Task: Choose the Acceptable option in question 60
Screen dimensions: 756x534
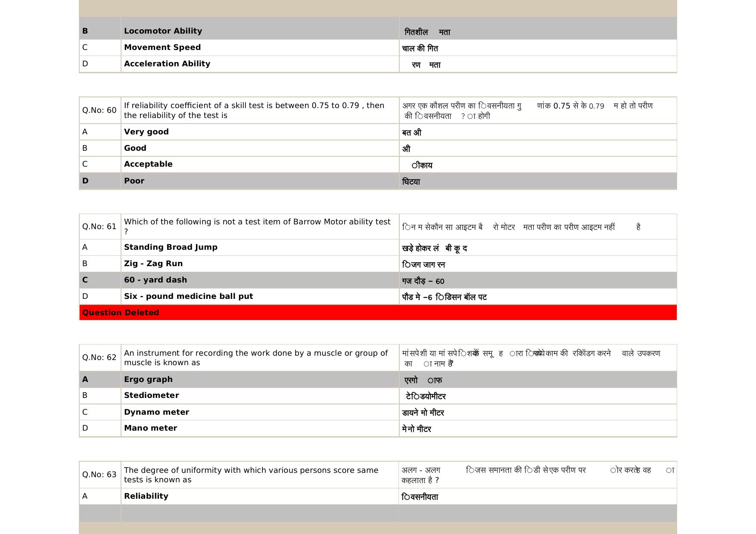Action: coord(148,164)
